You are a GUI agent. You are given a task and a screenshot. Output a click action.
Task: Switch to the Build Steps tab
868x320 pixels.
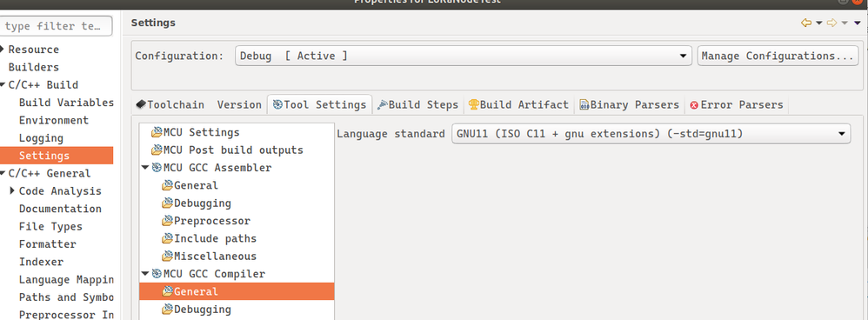[x=418, y=104]
